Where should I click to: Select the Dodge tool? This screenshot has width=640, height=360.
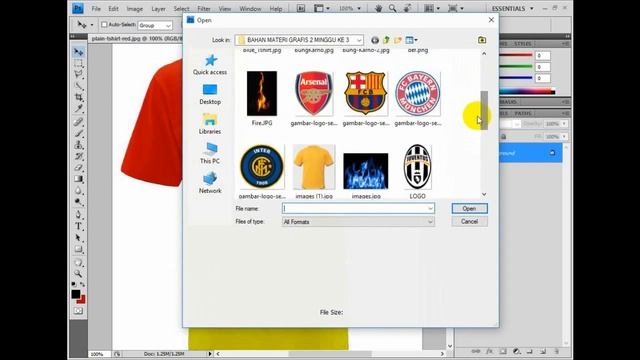78,202
